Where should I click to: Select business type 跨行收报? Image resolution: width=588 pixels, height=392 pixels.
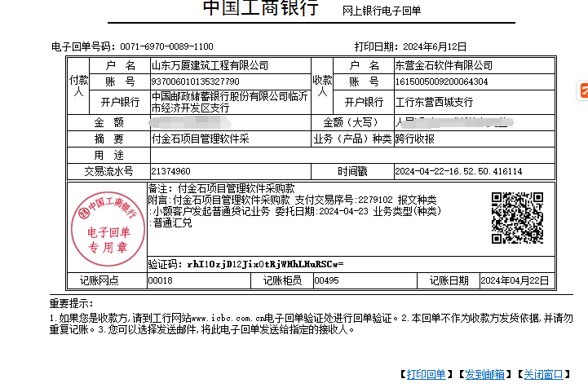[x=415, y=139]
